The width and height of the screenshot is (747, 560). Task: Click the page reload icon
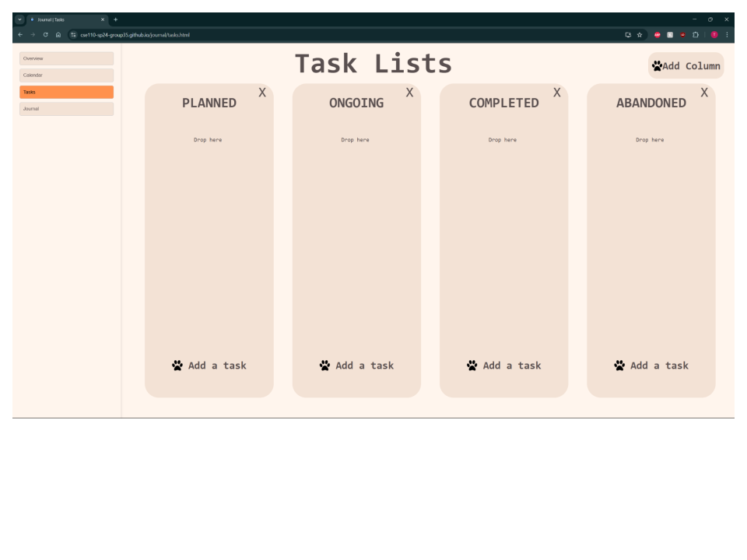pyautogui.click(x=45, y=35)
